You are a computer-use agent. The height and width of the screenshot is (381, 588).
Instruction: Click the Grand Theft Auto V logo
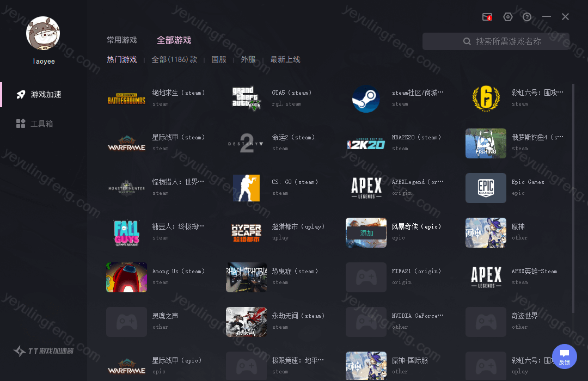pos(247,99)
